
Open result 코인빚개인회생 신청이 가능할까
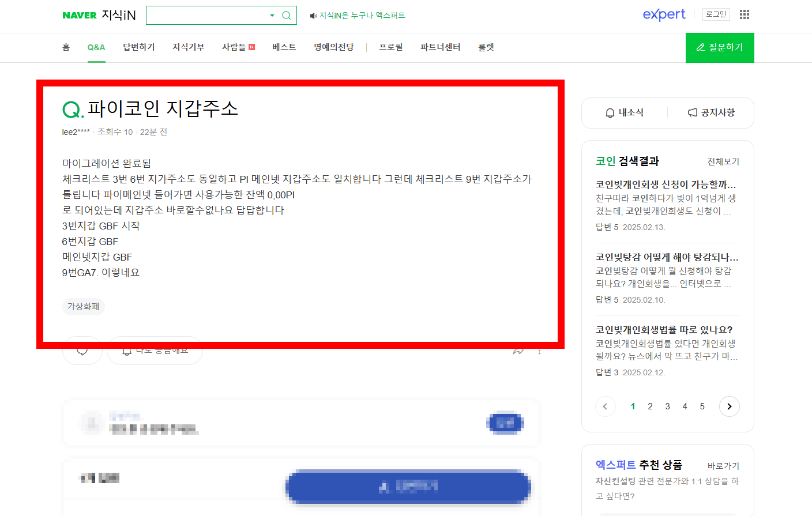pyautogui.click(x=666, y=184)
